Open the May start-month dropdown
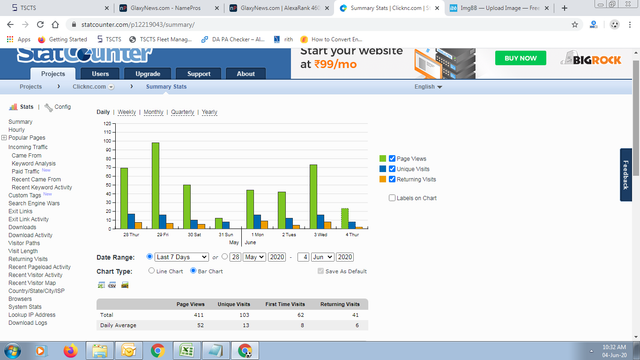 [x=254, y=257]
